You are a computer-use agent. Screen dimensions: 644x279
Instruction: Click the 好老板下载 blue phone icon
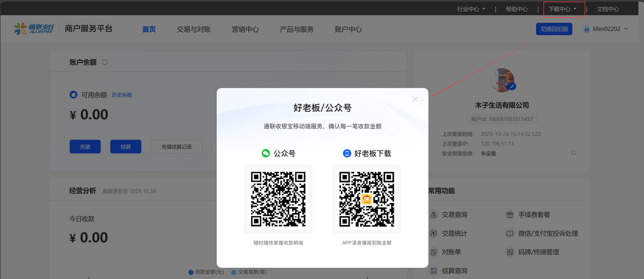(347, 153)
